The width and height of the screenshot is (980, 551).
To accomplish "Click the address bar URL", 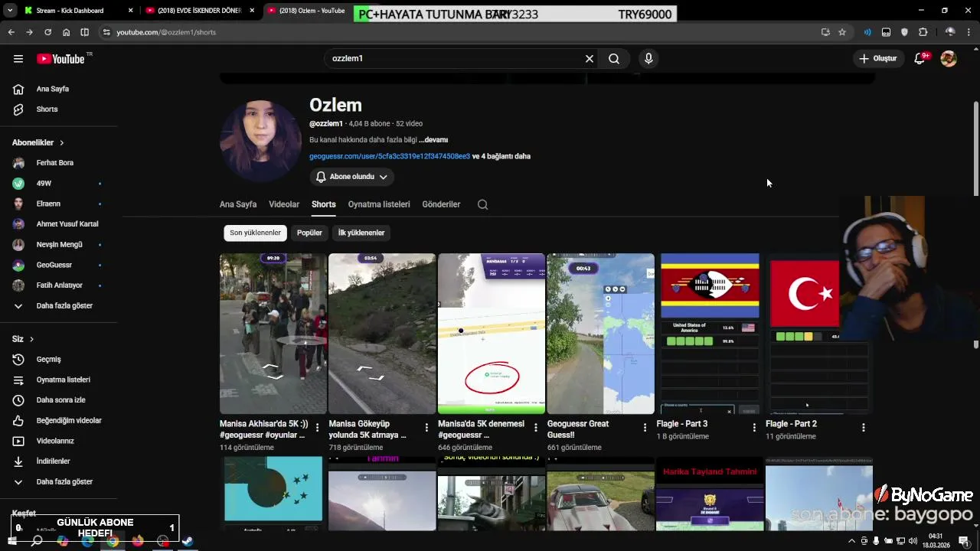I will pos(166,32).
